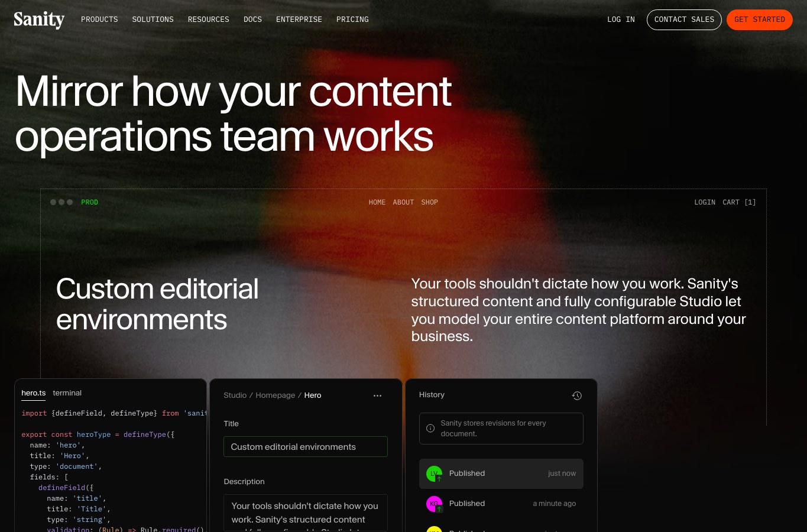Select the green LV avatar on the just now row

[434, 473]
